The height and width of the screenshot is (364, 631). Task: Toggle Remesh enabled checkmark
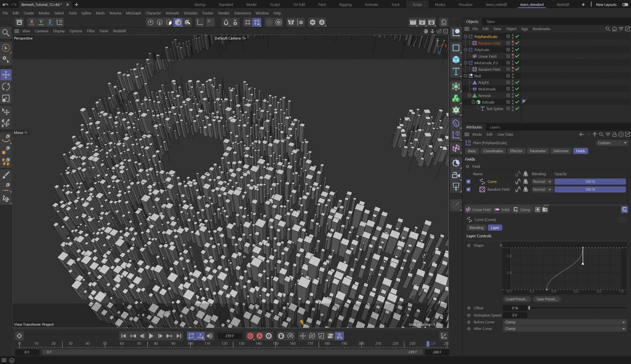point(517,96)
